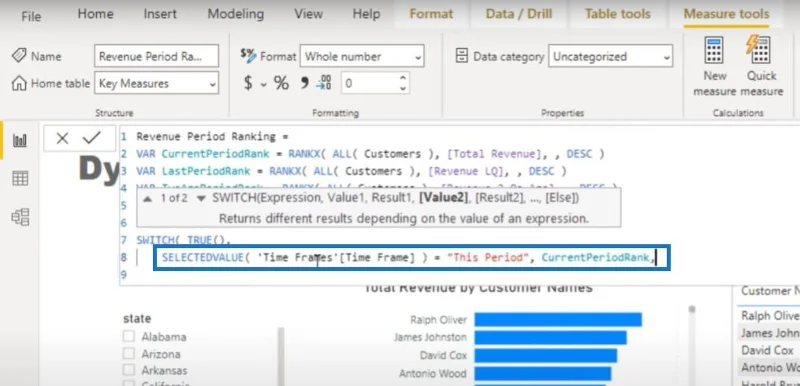Open the File menu
Viewport: 800px width, 386px height.
click(x=31, y=16)
